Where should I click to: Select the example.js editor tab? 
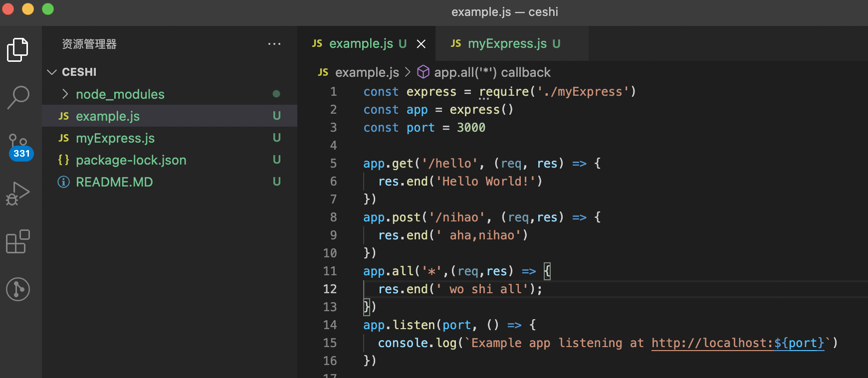(367, 44)
